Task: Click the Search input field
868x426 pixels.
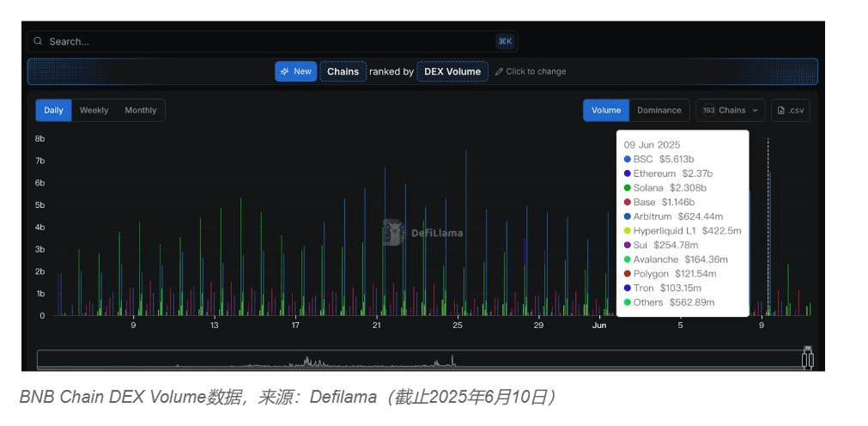Action: [272, 41]
